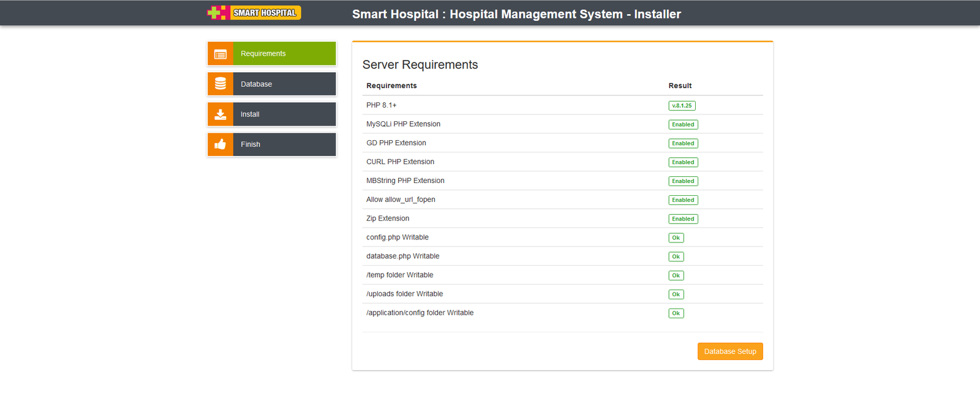Click the Enabled badge for MySQLi extension

coord(683,125)
